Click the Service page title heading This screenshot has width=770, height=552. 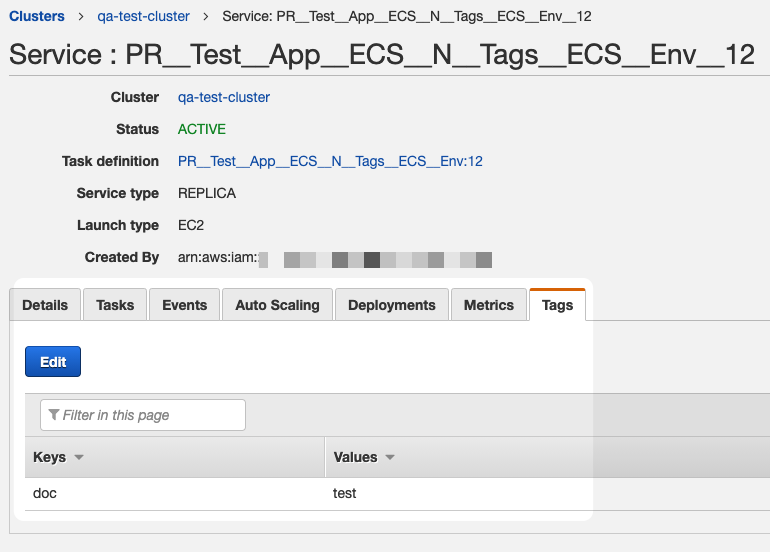[x=382, y=54]
